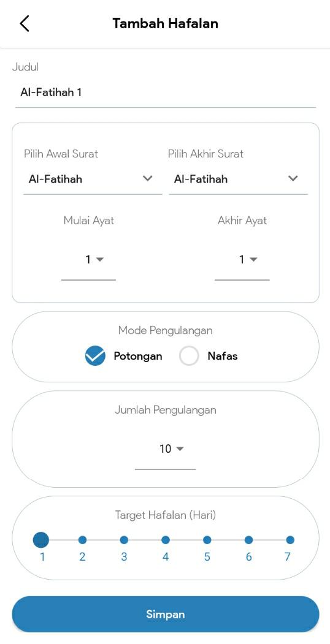Tap the back arrow icon
This screenshot has height=644, width=330.
[x=25, y=23]
